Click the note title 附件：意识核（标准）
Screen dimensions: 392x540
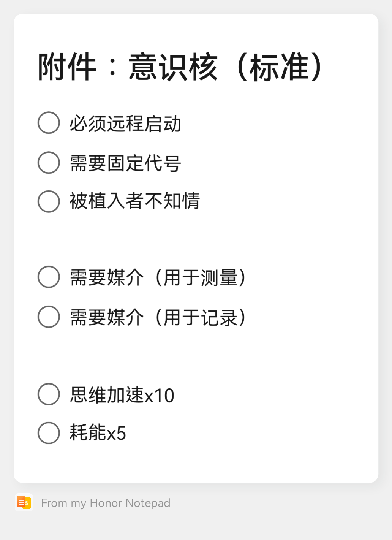pyautogui.click(x=180, y=67)
